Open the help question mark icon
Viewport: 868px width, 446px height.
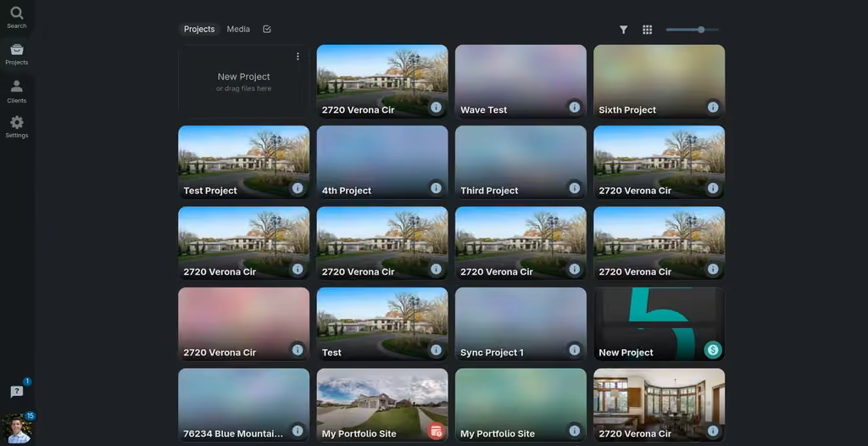coord(17,392)
